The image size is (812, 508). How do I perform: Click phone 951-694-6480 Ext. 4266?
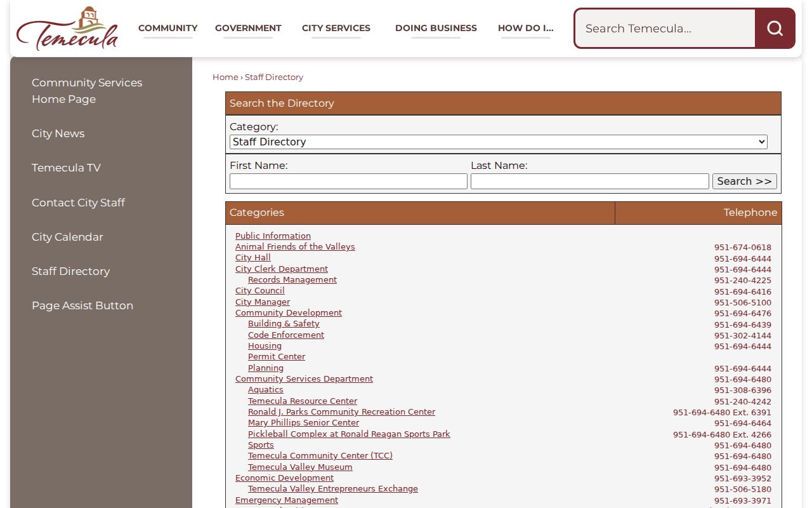pos(723,435)
